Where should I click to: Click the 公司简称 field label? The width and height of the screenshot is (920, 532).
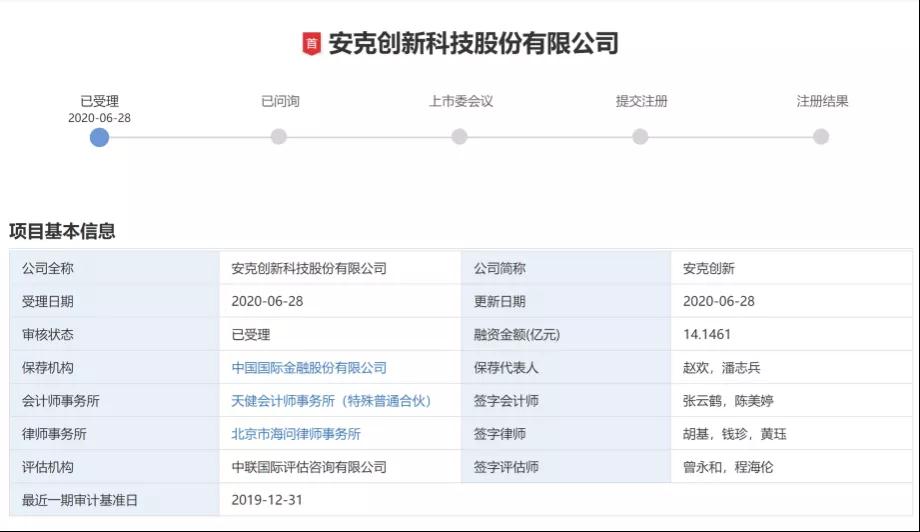coord(500,269)
